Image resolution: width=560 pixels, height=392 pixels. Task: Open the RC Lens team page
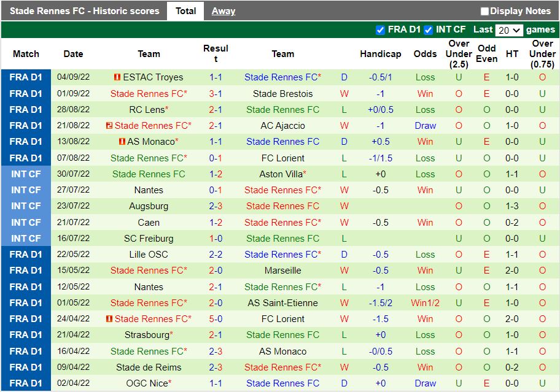coord(149,109)
